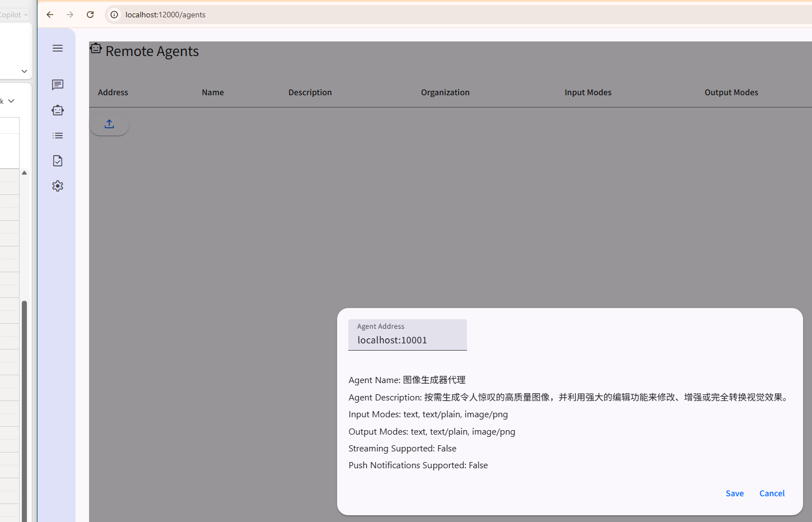Click the Name column header
This screenshot has height=522, width=812.
213,92
